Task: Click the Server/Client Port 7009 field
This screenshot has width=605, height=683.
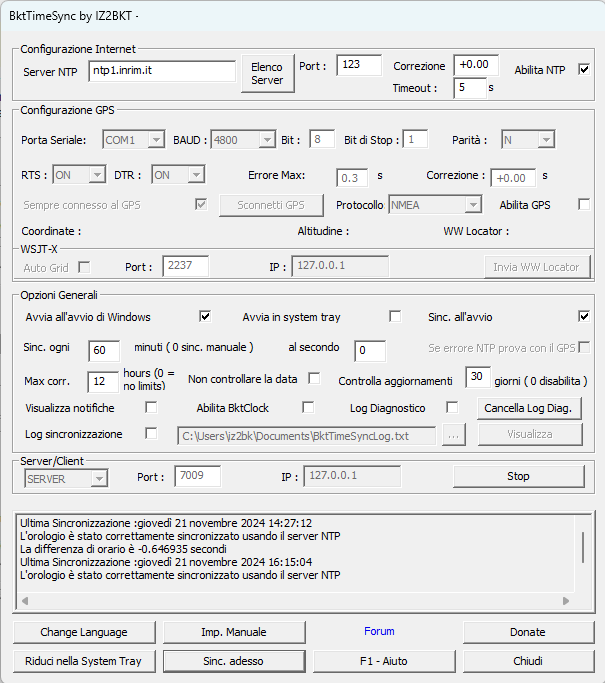Action: pos(197,476)
